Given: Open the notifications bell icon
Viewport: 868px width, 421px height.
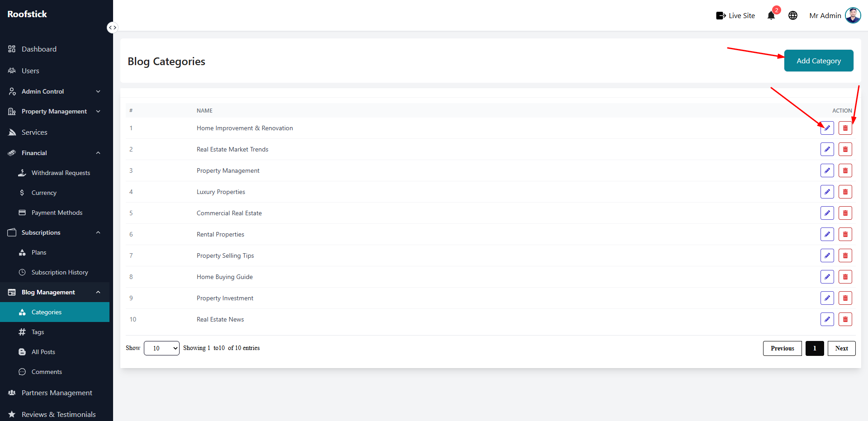Looking at the screenshot, I should [771, 15].
